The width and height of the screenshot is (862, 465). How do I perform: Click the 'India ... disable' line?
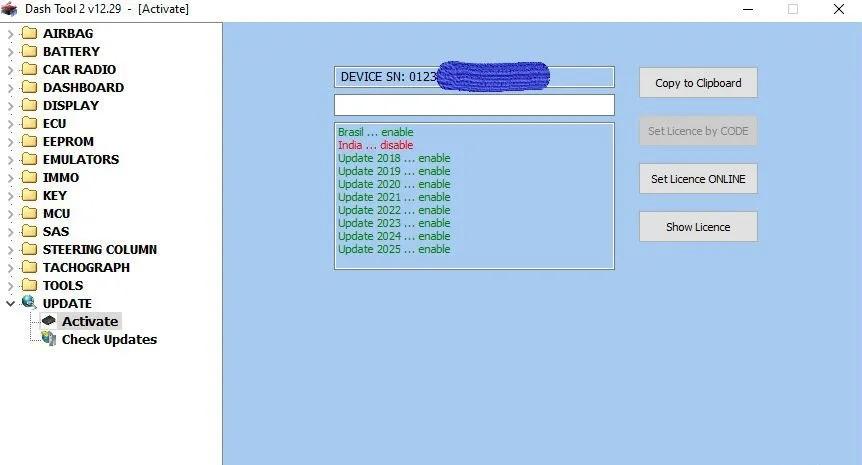pyautogui.click(x=375, y=145)
